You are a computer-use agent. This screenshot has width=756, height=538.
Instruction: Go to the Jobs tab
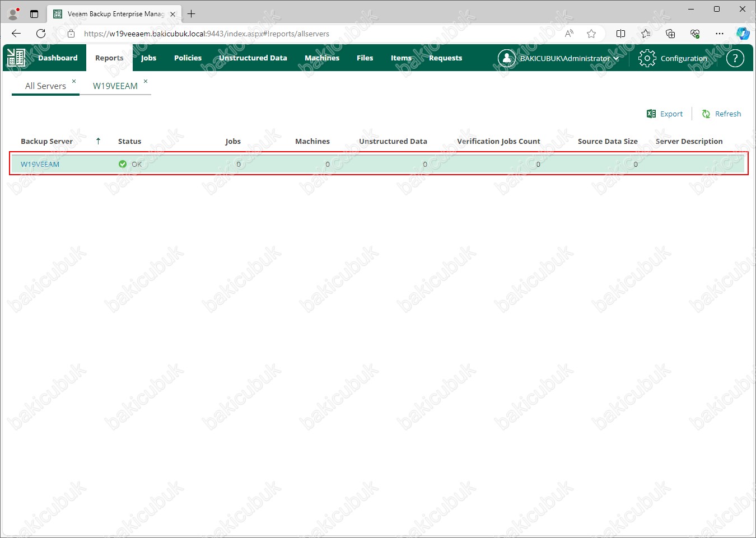click(x=148, y=58)
